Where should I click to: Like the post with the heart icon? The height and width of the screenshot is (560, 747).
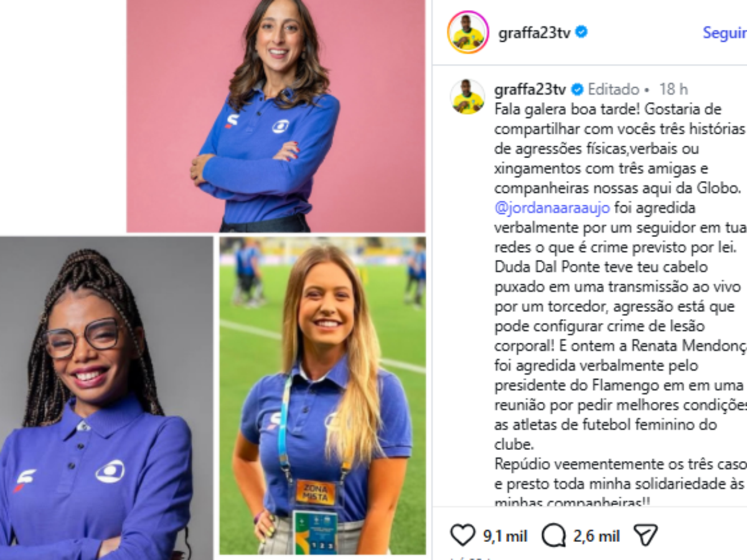click(463, 534)
